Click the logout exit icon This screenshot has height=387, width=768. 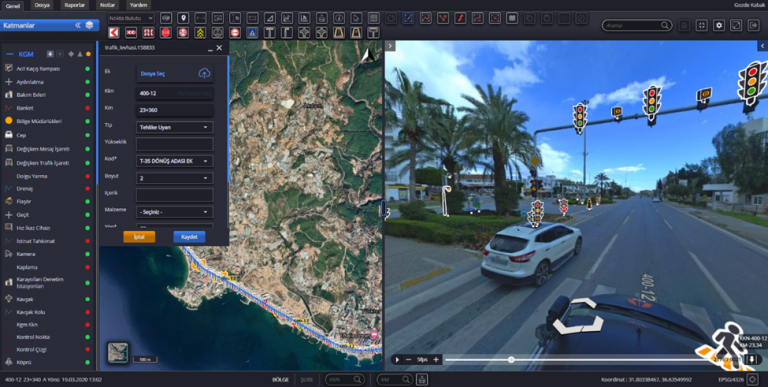click(753, 25)
